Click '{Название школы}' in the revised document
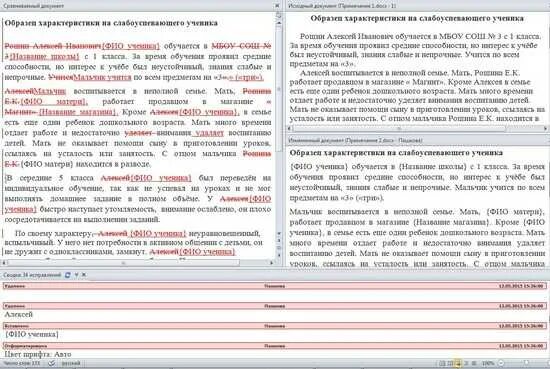 pyautogui.click(x=432, y=167)
